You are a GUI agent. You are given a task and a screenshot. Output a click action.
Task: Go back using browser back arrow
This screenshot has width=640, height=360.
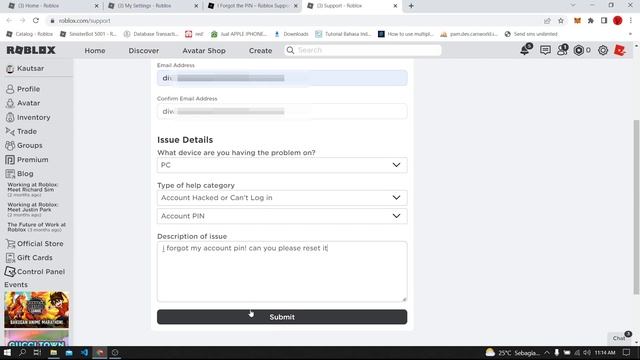pos(9,20)
